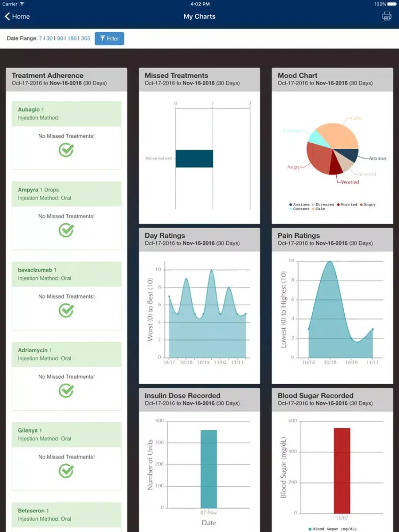Select the Worried legend dot in Mood Chart
The height and width of the screenshot is (532, 399).
338,205
